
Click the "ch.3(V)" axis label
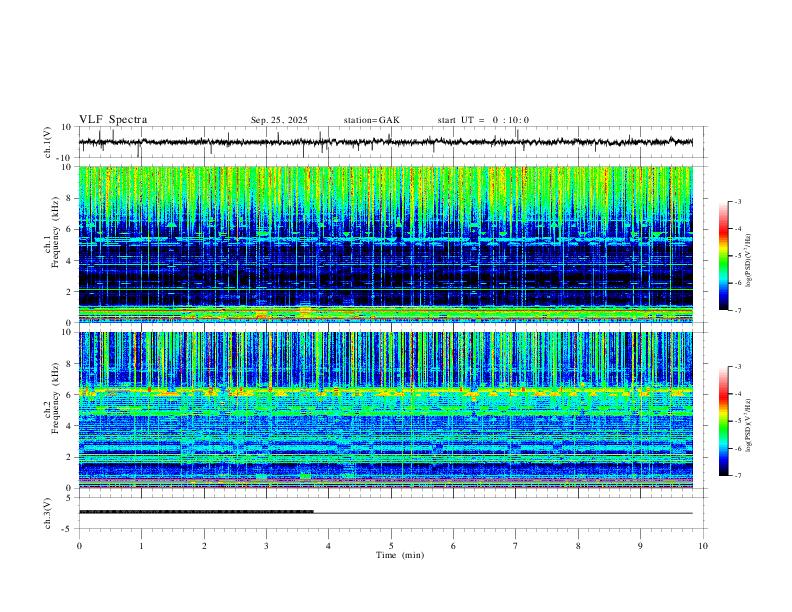(48, 513)
